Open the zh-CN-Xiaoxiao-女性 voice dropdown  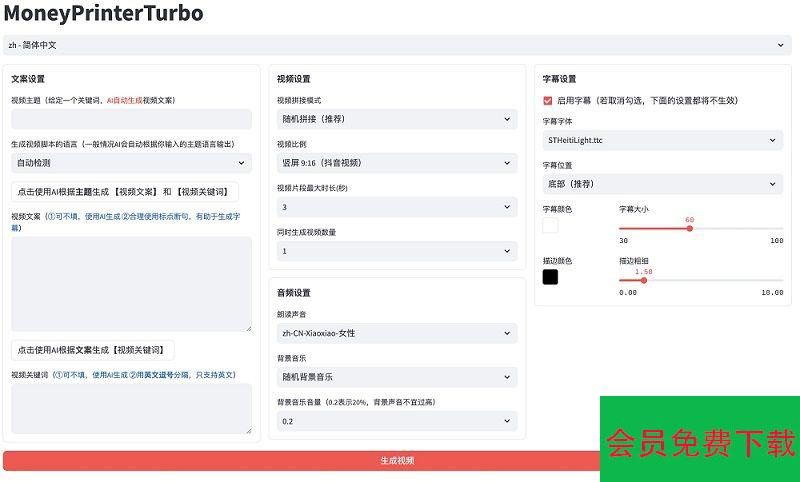397,333
